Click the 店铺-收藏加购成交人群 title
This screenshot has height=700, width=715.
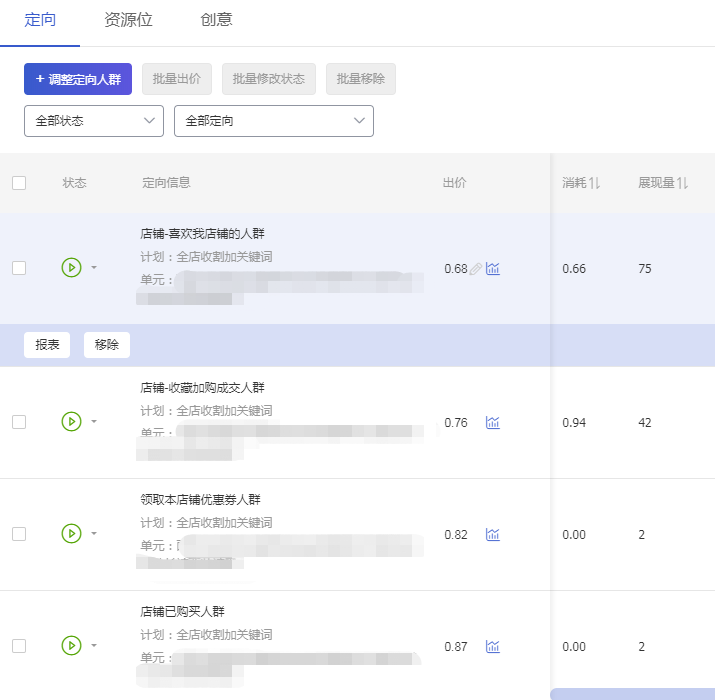point(202,388)
